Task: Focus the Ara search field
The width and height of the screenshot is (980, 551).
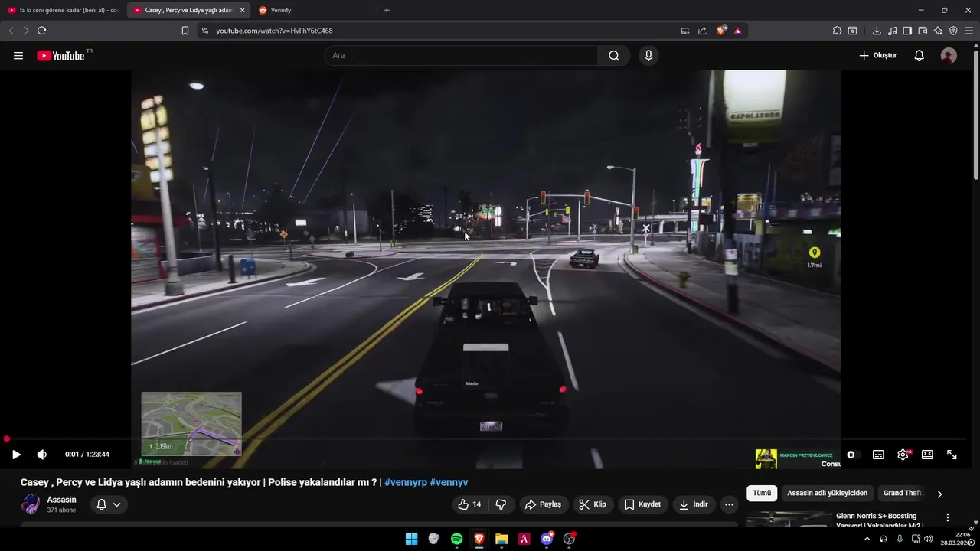Action: [x=461, y=56]
